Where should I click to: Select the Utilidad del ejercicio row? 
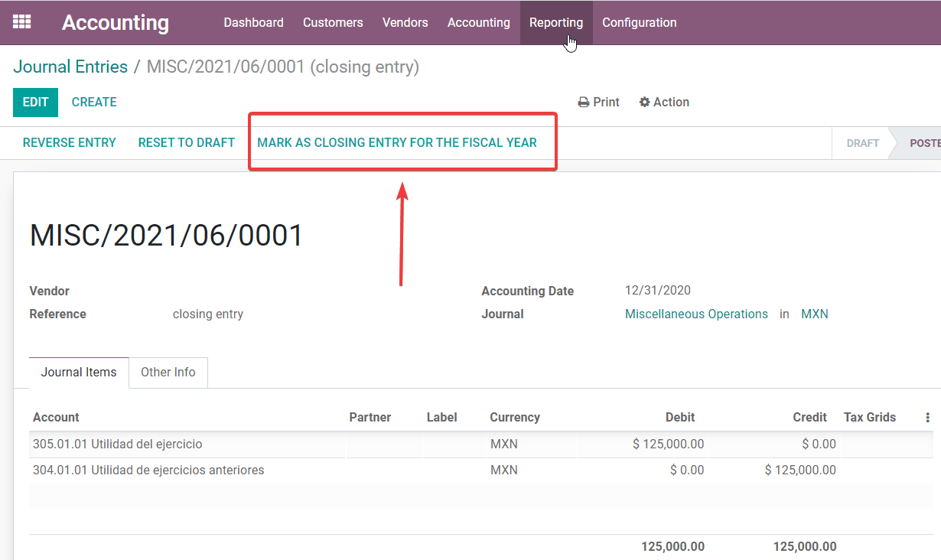[x=117, y=444]
